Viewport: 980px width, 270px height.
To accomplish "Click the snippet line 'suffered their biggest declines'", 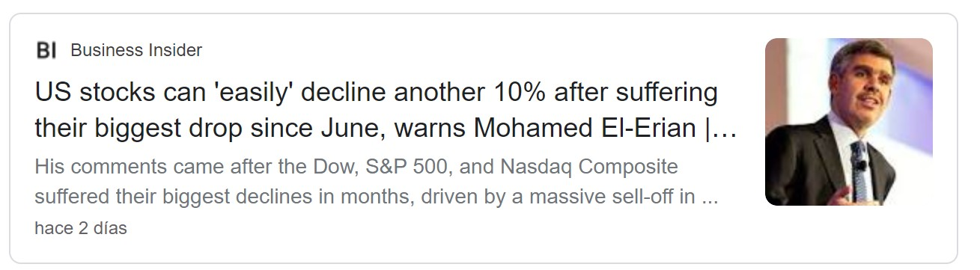I will [x=377, y=197].
